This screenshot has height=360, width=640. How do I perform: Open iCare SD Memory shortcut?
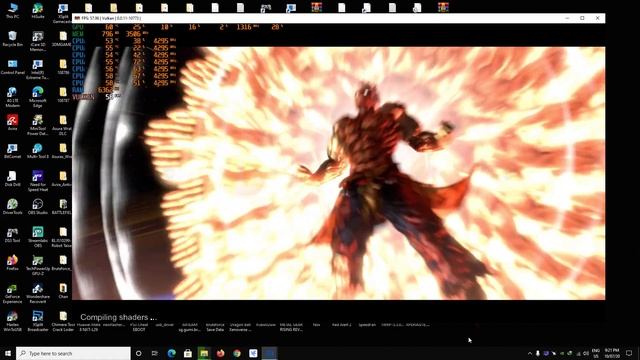[38, 41]
